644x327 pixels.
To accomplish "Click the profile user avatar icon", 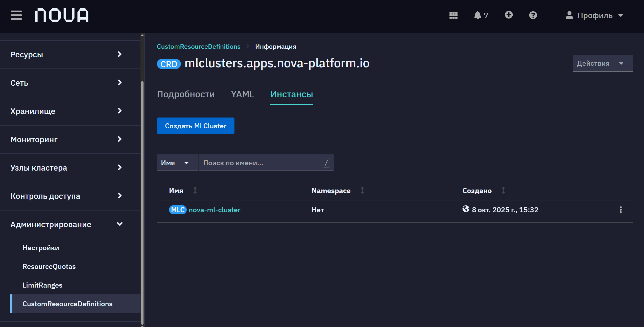I will coord(569,15).
